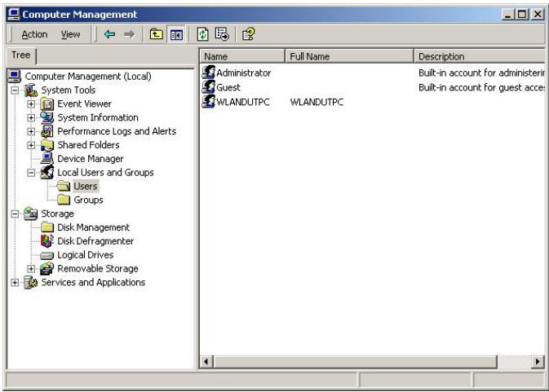The image size is (549, 392).
Task: Select the Device Manager label
Action: [x=91, y=159]
